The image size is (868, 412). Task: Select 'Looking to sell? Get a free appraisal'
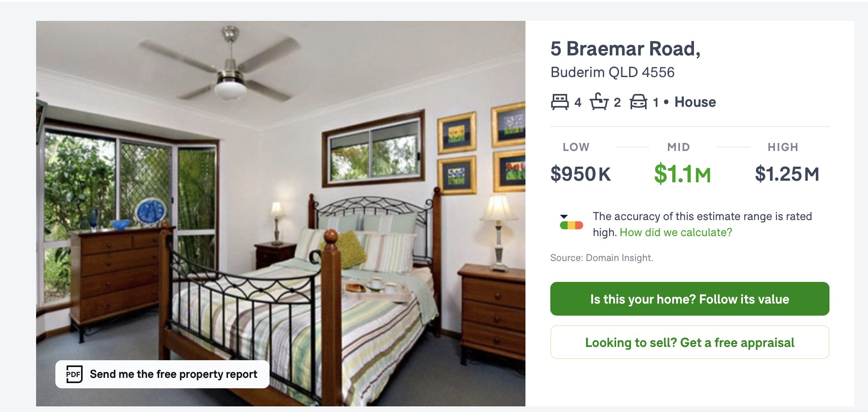tap(690, 342)
